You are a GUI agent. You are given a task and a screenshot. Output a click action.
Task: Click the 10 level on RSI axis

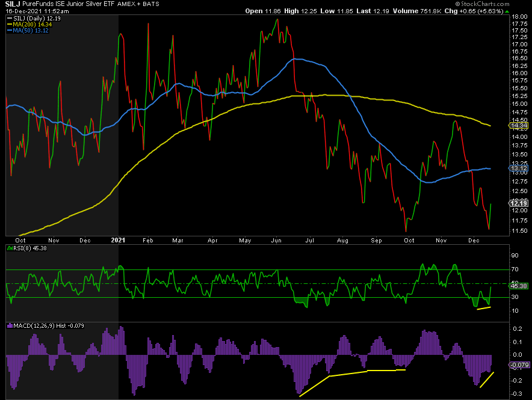tap(515, 311)
